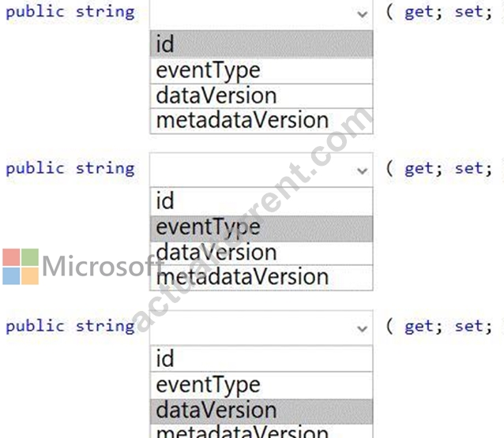Choose dataVersion in the first dropdown list
This screenshot has width=504, height=438.
(x=261, y=96)
